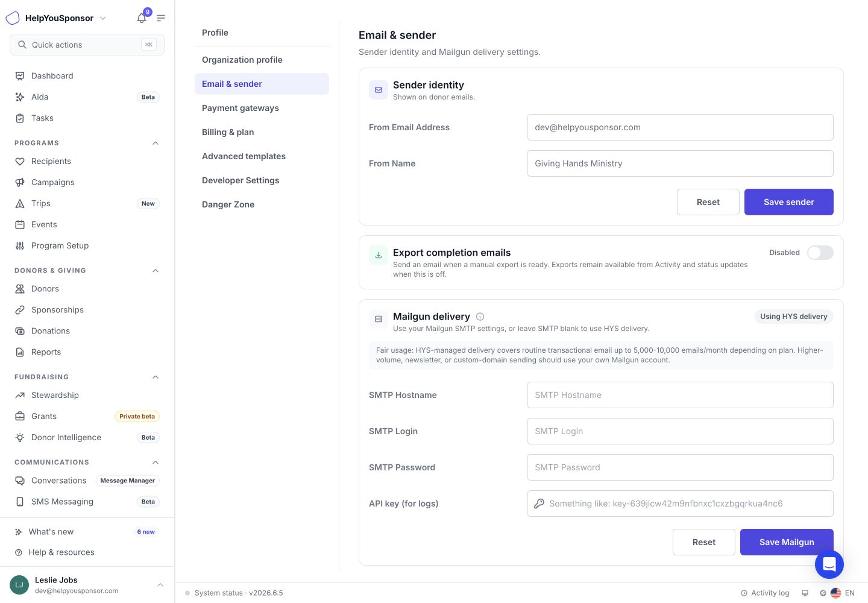
Task: Collapse the Fundraising section
Action: pyautogui.click(x=156, y=377)
